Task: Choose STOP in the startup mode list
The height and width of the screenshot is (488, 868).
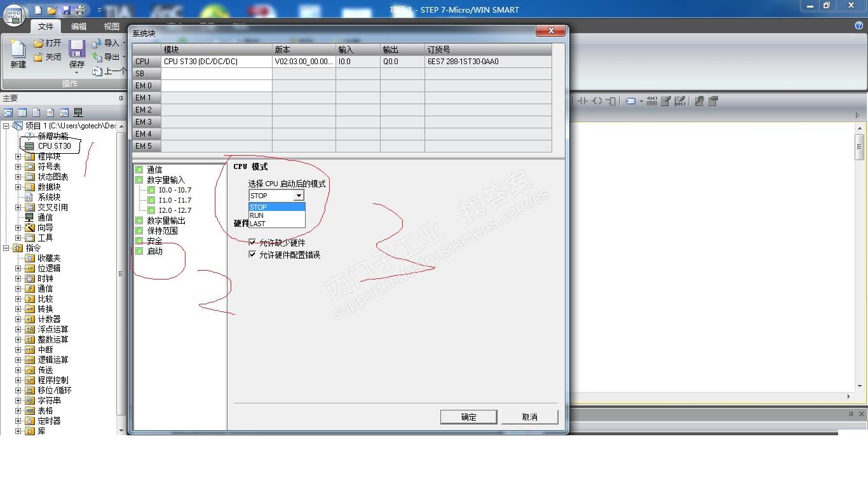Action: (277, 207)
